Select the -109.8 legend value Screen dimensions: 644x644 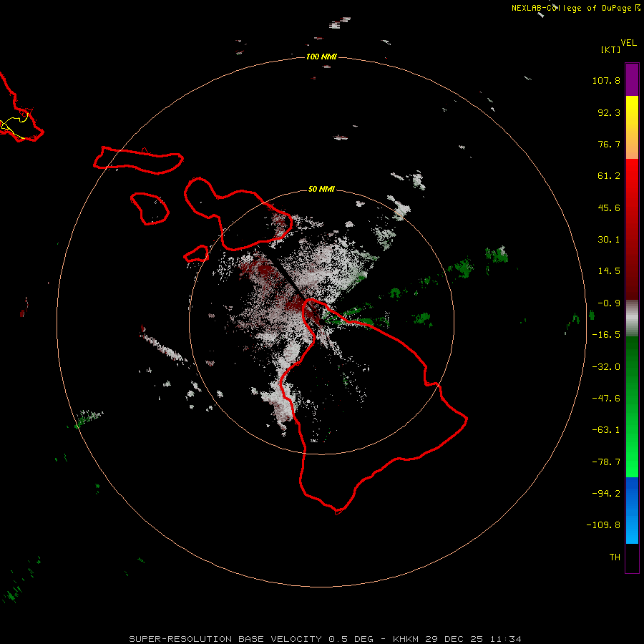[603, 525]
